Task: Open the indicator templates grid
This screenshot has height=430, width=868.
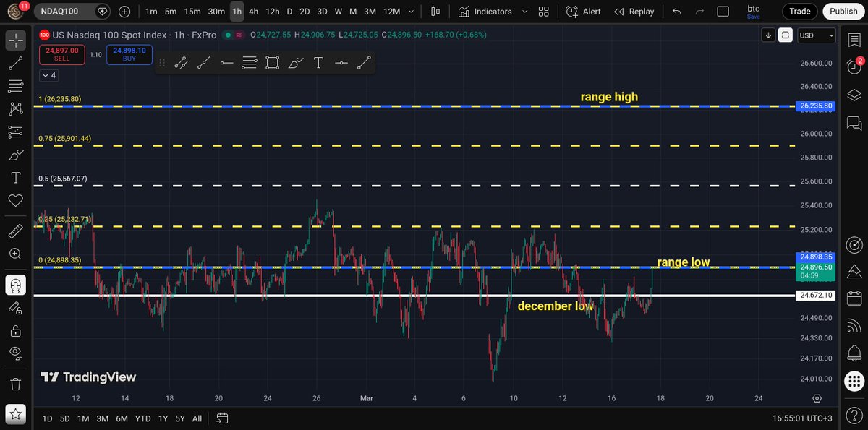Action: 544,12
